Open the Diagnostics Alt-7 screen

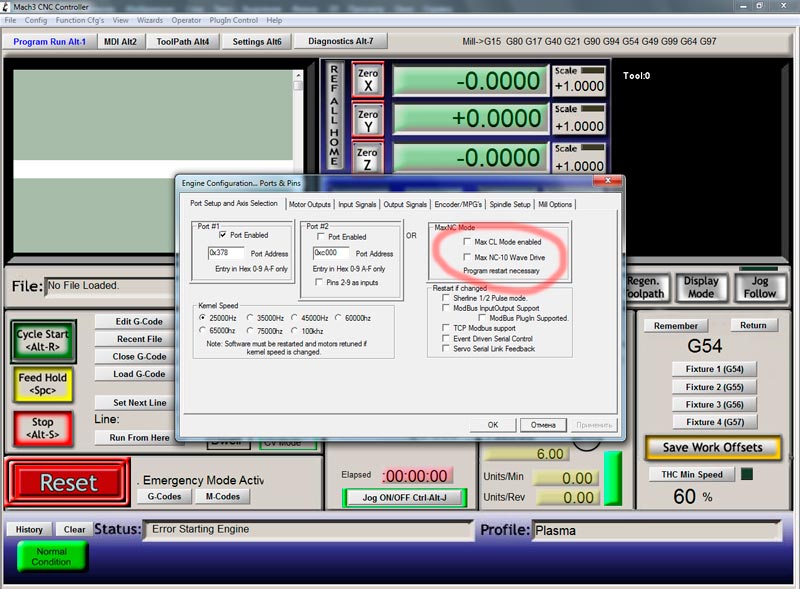pos(340,41)
